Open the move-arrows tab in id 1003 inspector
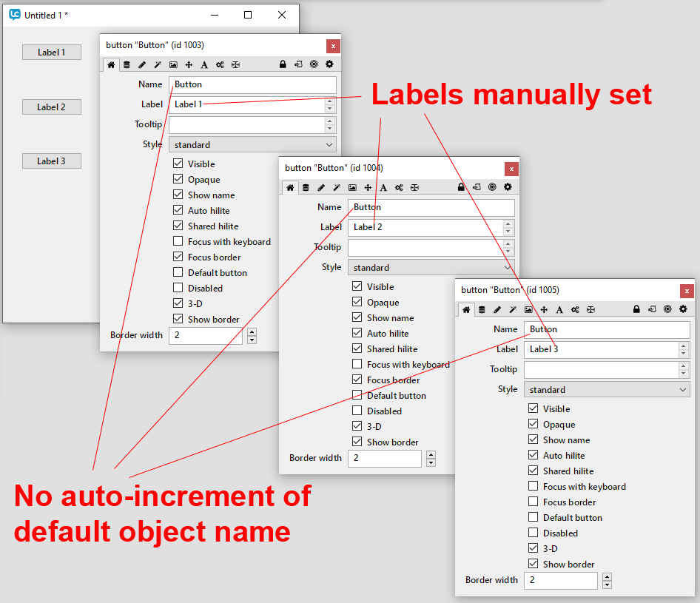The height and width of the screenshot is (603, 700). [189, 65]
